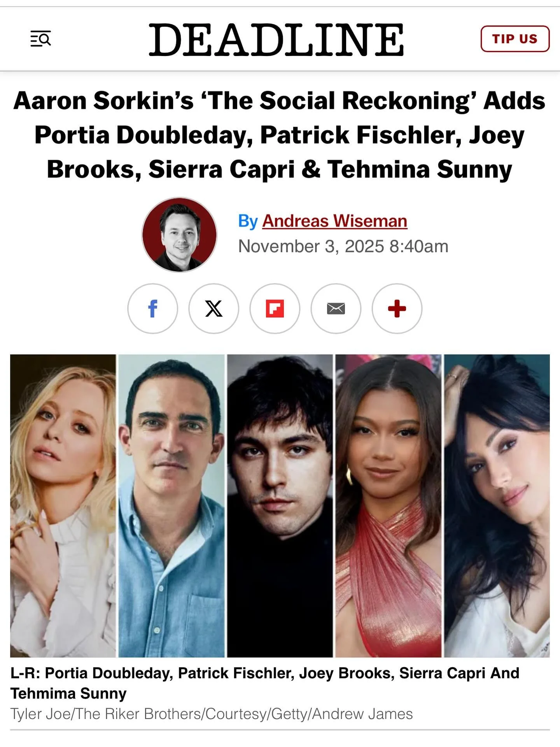Click the Tip Us button
Image resolution: width=560 pixels, height=747 pixels.
(x=515, y=39)
